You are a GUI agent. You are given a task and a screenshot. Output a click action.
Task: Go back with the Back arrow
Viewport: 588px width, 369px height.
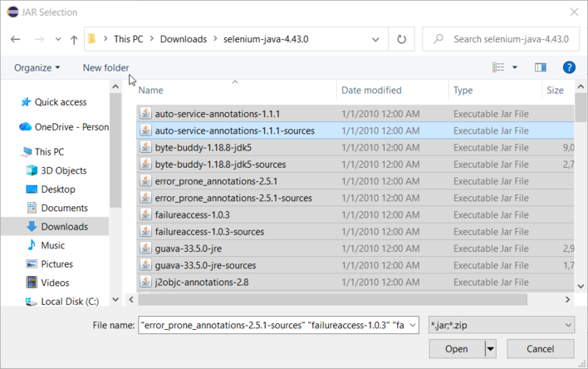pyautogui.click(x=16, y=39)
